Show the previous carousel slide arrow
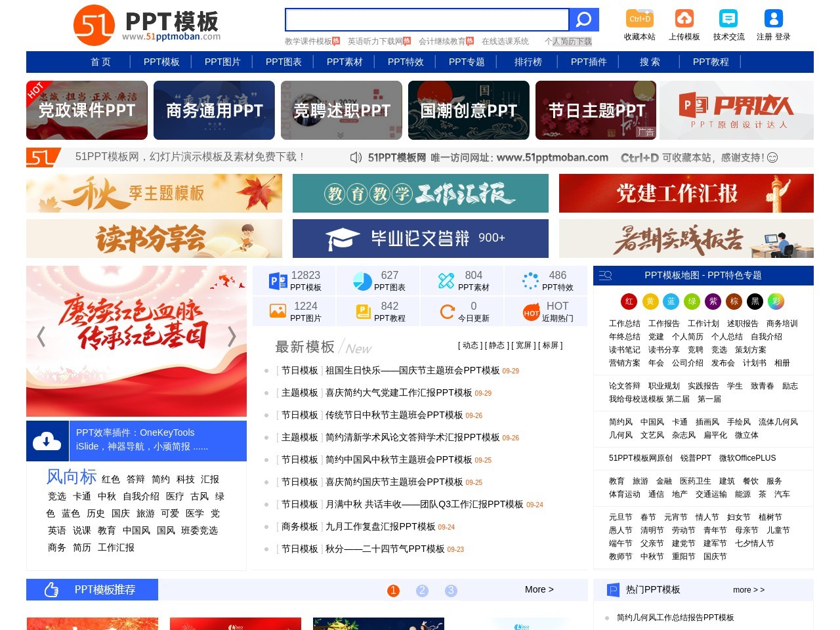Viewport: 840px width, 630px height. pos(41,337)
